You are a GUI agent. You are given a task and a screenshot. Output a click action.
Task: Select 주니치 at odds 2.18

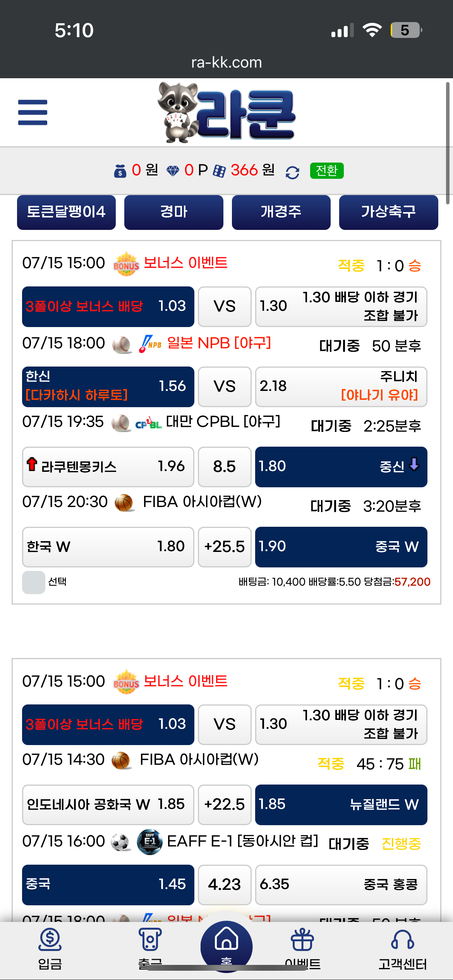[341, 386]
